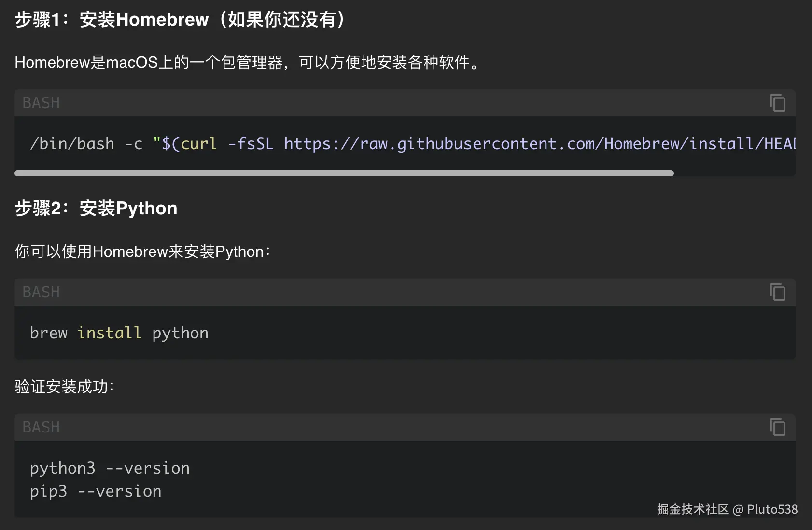Copy the python3 and pip3 version commands
The height and width of the screenshot is (530, 812).
pyautogui.click(x=777, y=427)
